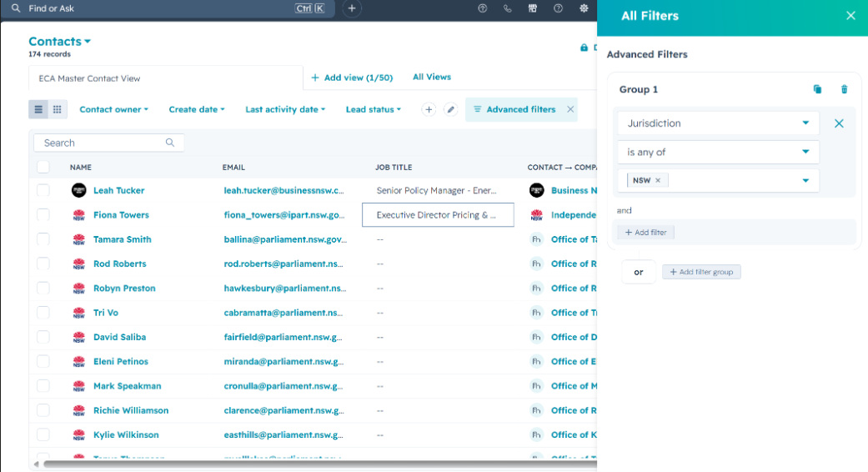Toggle the select-all header checkbox
Screen dimensions: 868x472
(x=43, y=167)
